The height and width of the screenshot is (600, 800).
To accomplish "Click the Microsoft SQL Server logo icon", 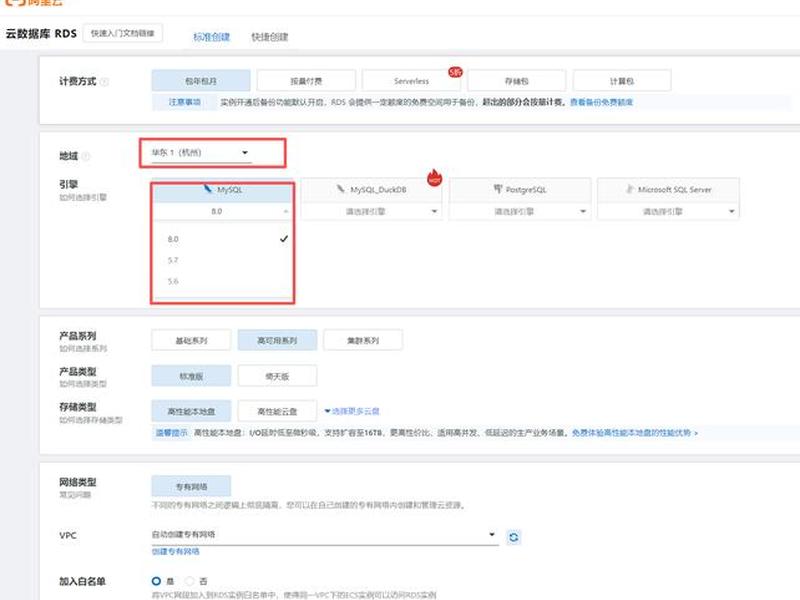I will 630,189.
